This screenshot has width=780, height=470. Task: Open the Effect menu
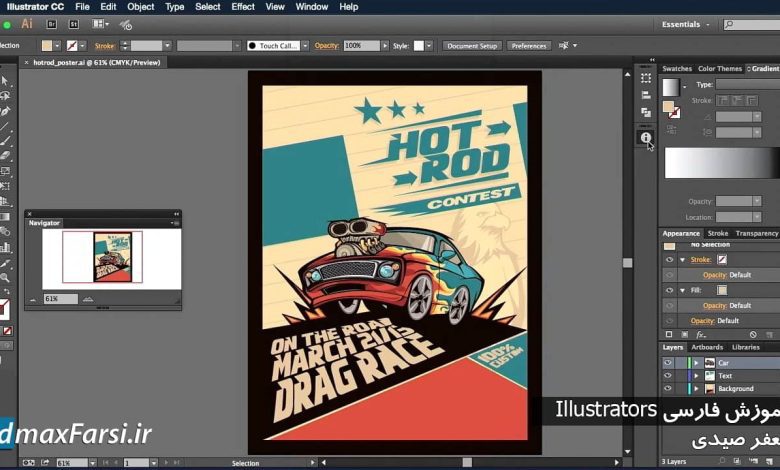(x=243, y=7)
